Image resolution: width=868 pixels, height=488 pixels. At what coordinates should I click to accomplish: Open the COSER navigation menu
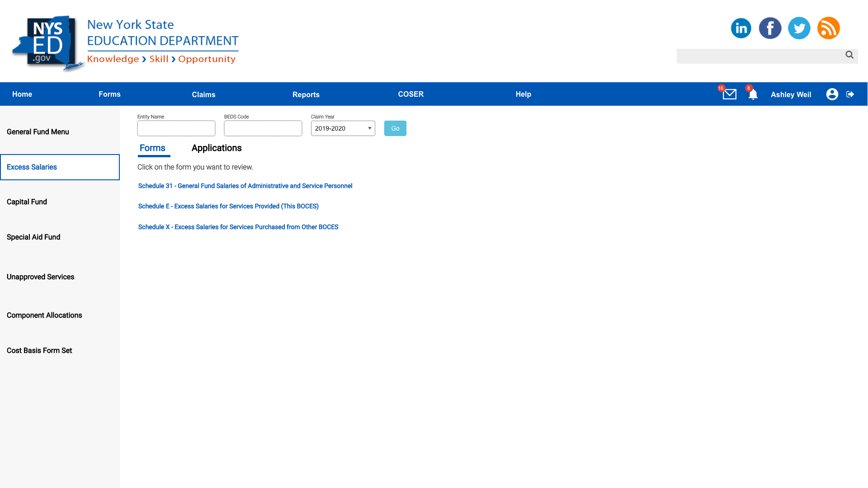click(x=410, y=94)
